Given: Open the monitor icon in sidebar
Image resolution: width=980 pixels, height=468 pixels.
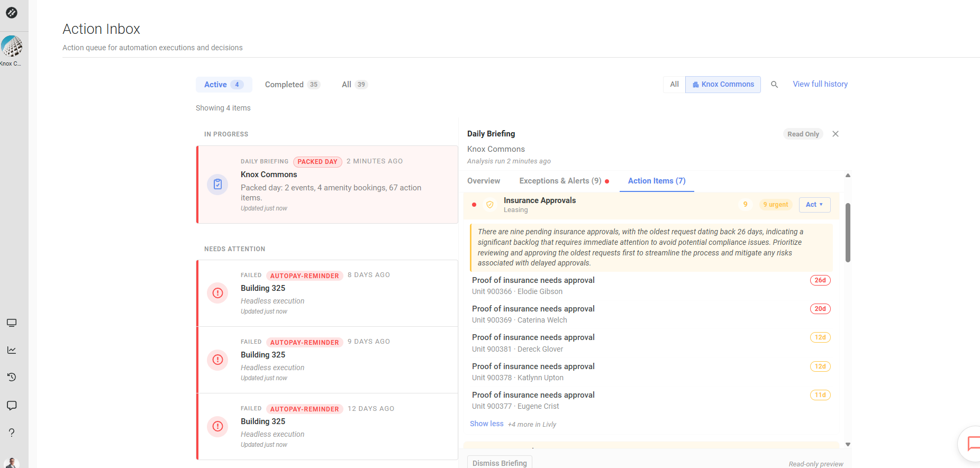Looking at the screenshot, I should 12,323.
